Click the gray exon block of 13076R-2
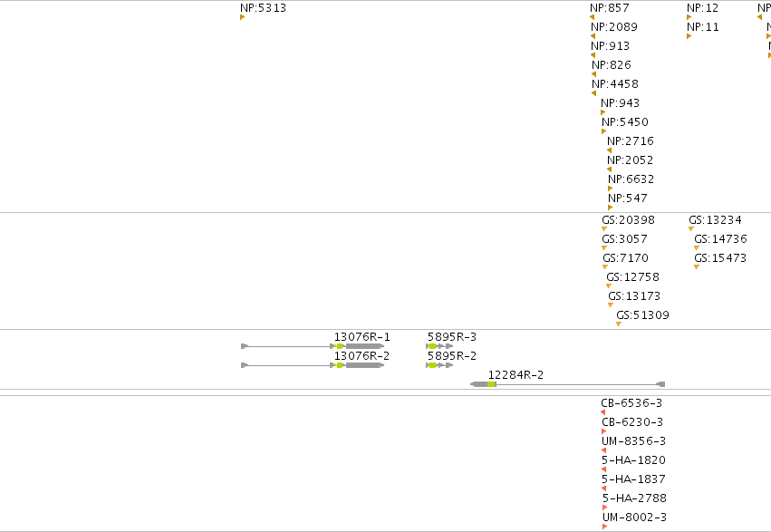Screen dimensions: 771x532 [364, 365]
